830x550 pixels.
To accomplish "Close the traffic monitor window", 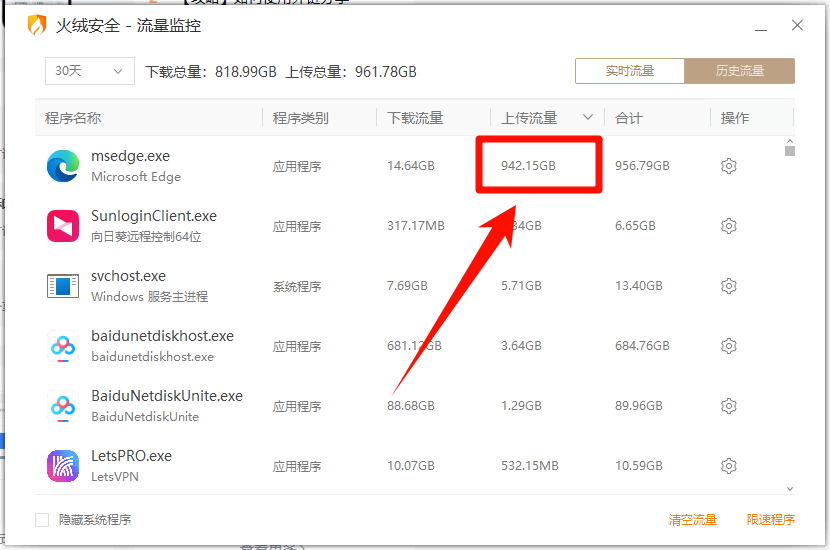I will (x=797, y=25).
